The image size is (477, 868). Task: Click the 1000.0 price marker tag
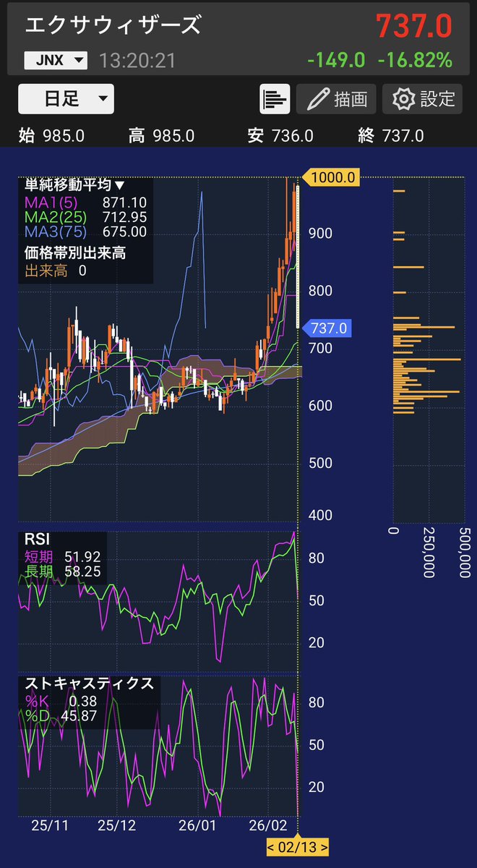[x=330, y=176]
